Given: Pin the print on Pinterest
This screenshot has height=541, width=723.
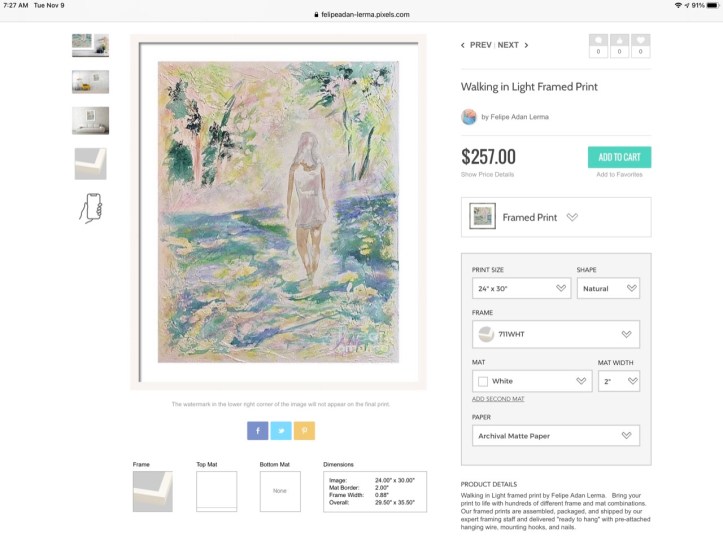Looking at the screenshot, I should click(x=304, y=430).
